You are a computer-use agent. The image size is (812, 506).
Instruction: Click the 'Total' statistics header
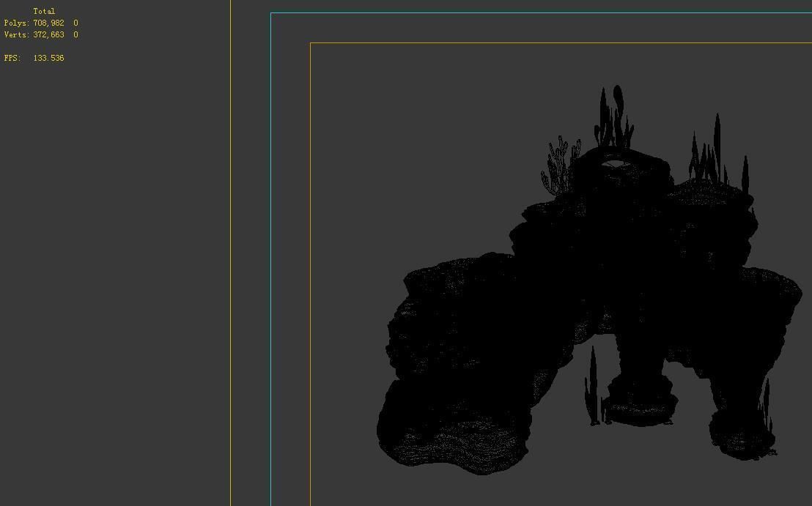click(44, 11)
